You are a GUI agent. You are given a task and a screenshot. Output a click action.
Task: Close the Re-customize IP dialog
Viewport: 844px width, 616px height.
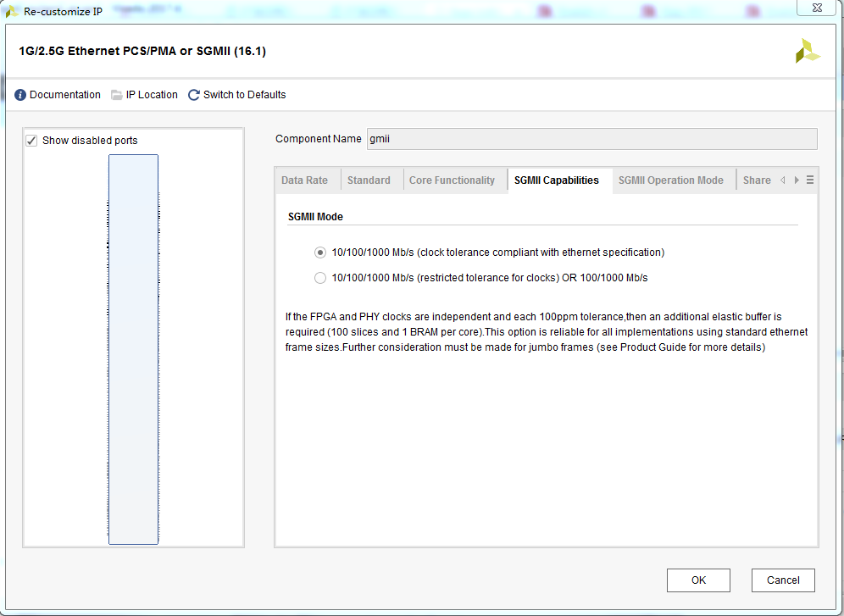pyautogui.click(x=817, y=8)
